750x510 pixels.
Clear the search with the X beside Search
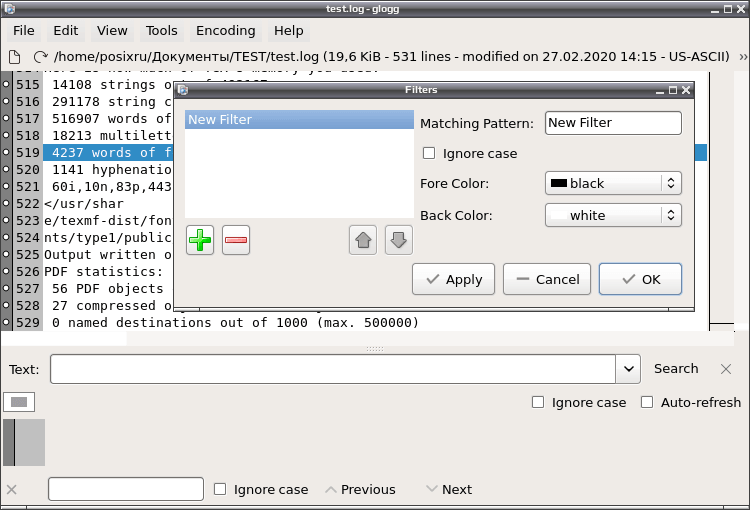(x=726, y=369)
